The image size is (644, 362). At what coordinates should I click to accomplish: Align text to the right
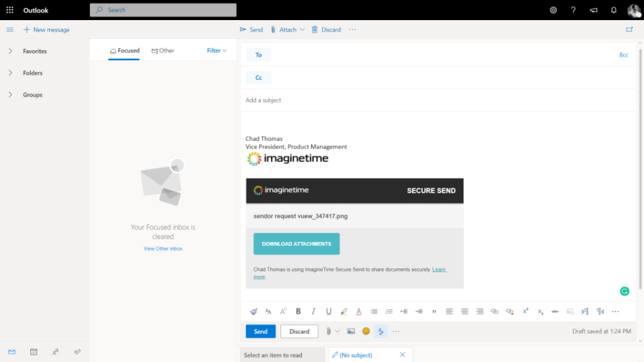click(x=480, y=312)
